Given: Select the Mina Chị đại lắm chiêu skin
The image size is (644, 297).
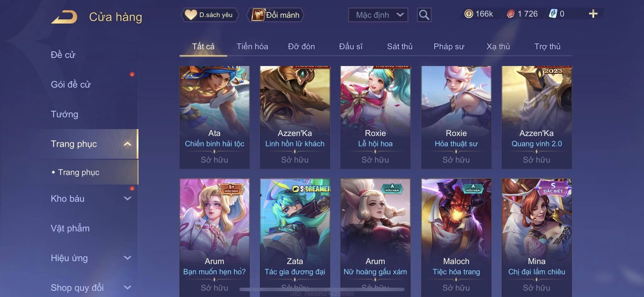Looking at the screenshot, I should tap(536, 238).
